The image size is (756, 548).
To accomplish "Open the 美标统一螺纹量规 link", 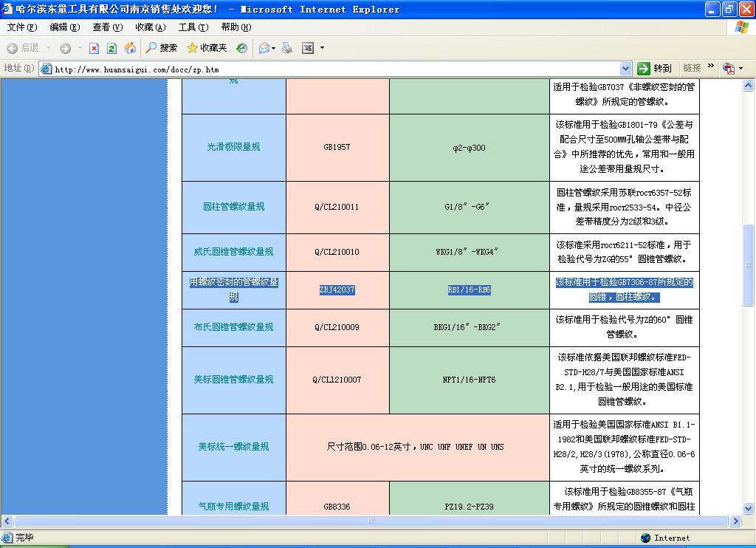I will tap(233, 446).
